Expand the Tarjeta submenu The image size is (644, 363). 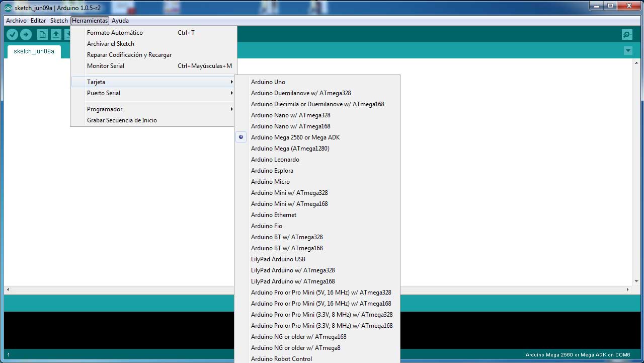(153, 82)
